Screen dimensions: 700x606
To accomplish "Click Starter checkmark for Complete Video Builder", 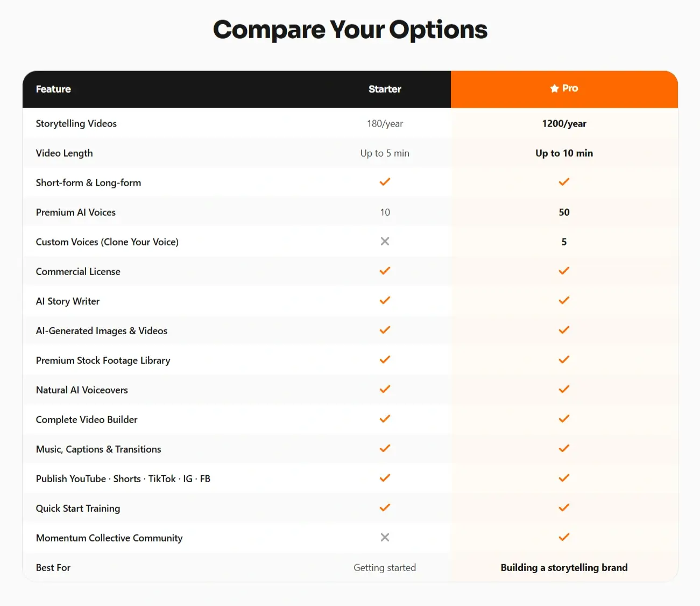I will click(x=385, y=419).
